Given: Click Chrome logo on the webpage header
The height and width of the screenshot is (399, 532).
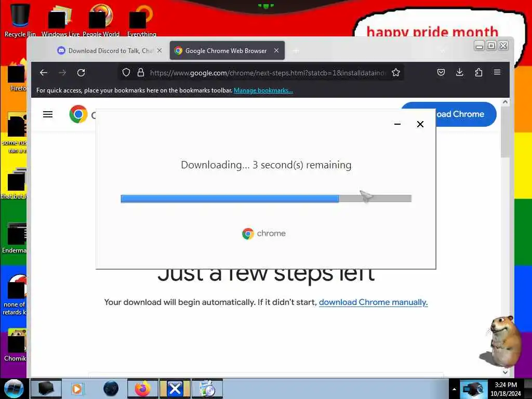Looking at the screenshot, I should 78,114.
